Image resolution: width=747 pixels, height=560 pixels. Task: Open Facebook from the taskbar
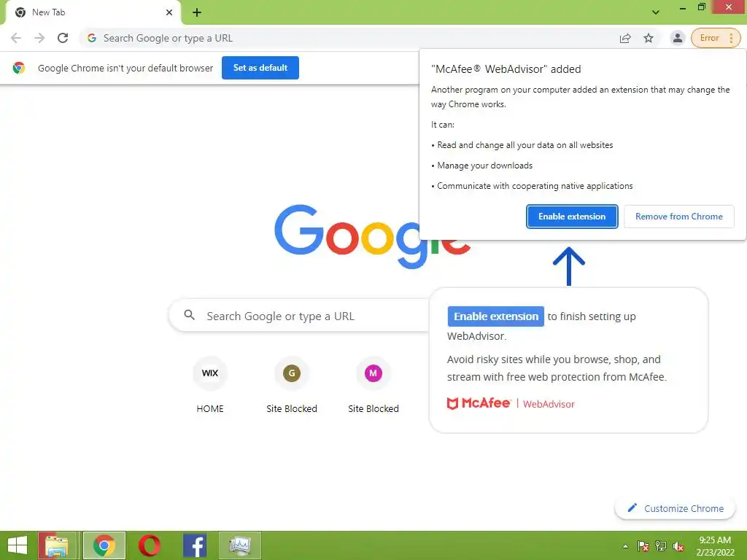point(195,545)
